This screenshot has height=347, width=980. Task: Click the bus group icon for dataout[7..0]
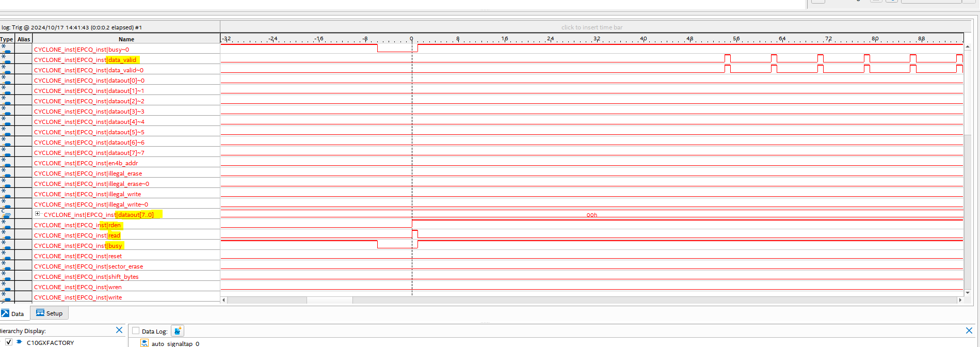[7, 214]
